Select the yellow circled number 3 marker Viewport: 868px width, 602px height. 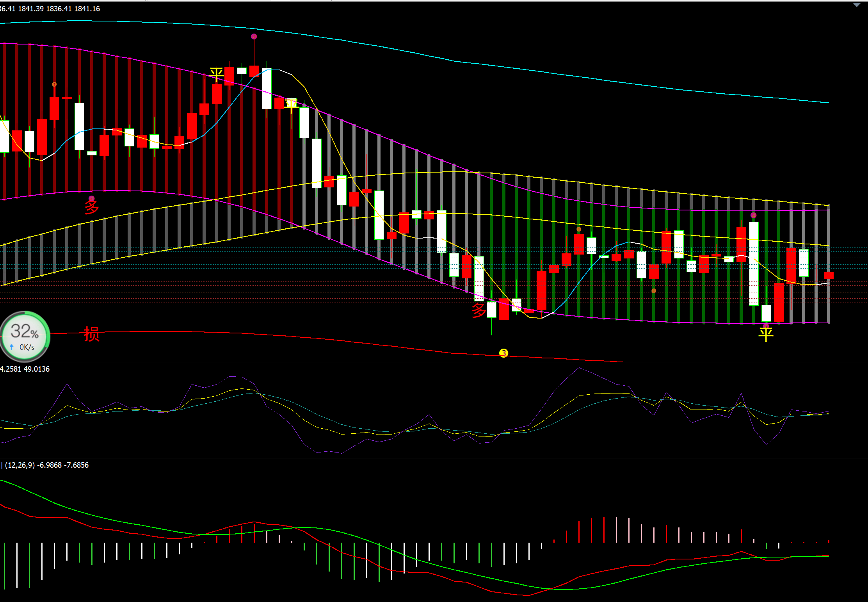click(x=503, y=353)
